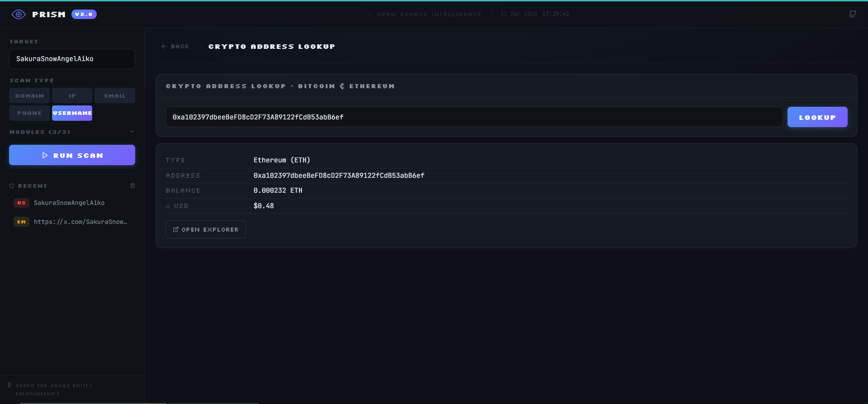Viewport: 868px width, 404px height.
Task: Click the Target input field
Action: (x=72, y=59)
